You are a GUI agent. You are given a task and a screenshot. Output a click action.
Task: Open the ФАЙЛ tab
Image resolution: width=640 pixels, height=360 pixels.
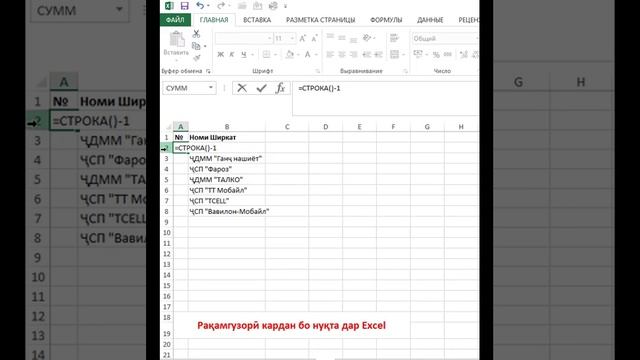coord(175,20)
